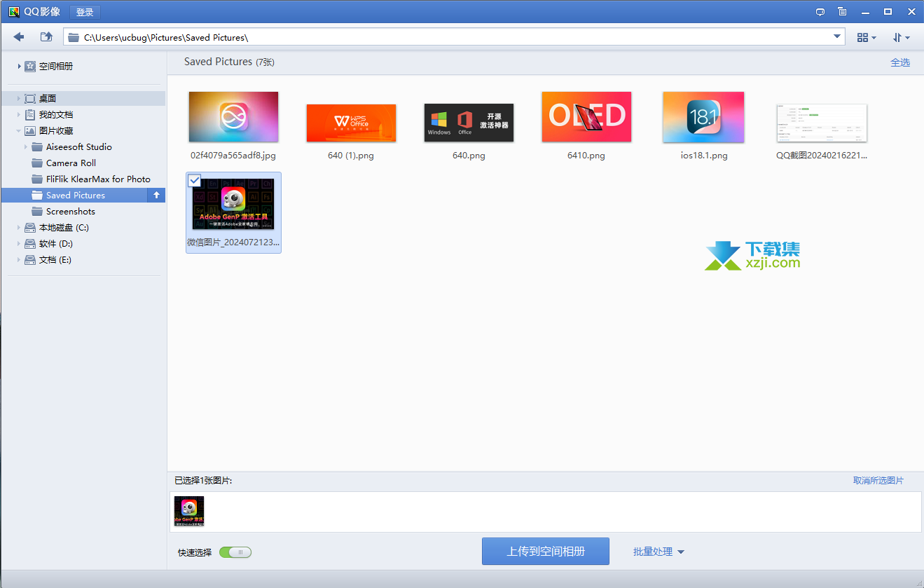Toggle the 快速选择 switch

pos(235,552)
